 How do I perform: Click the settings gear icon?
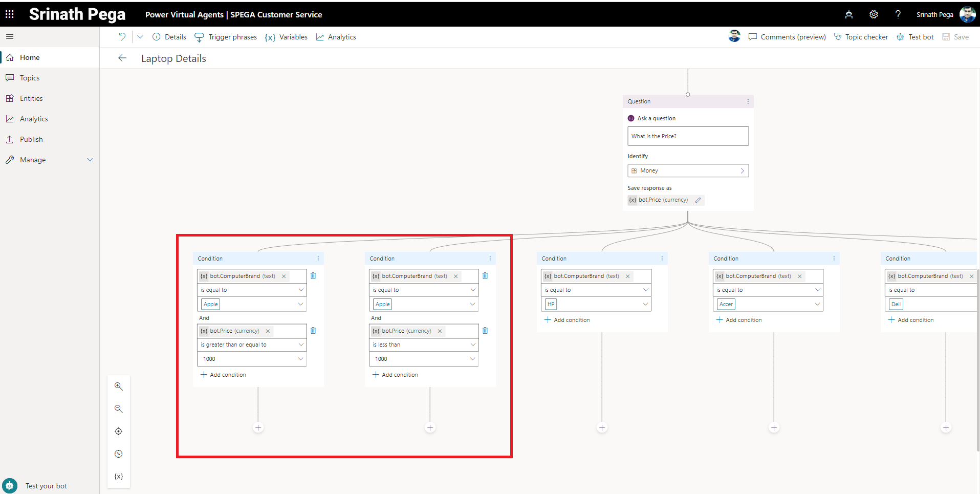tap(874, 14)
